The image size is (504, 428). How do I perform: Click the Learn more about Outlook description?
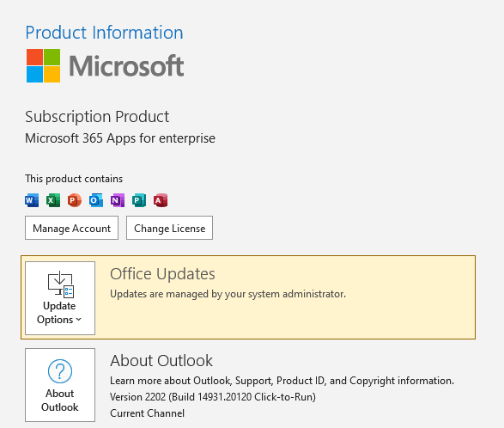[282, 381]
